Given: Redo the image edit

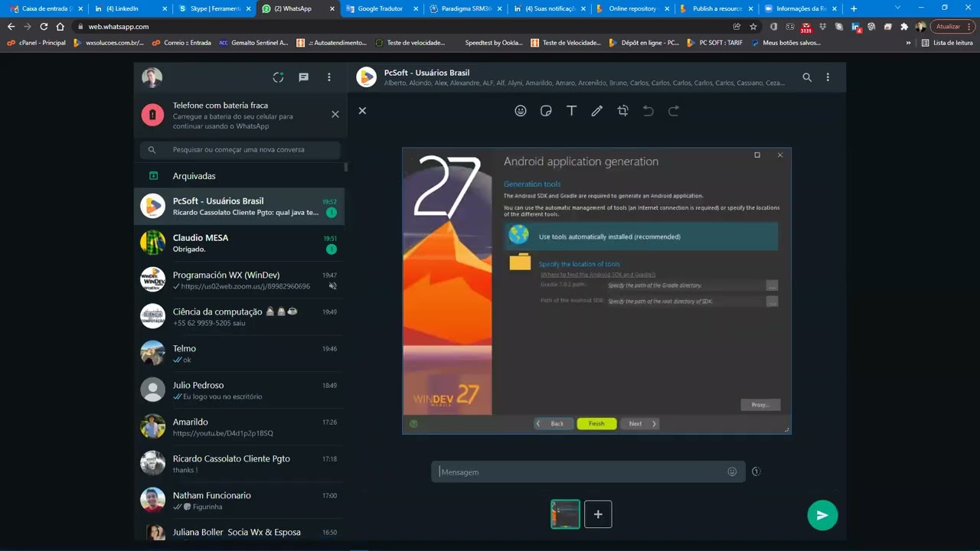Looking at the screenshot, I should (674, 111).
